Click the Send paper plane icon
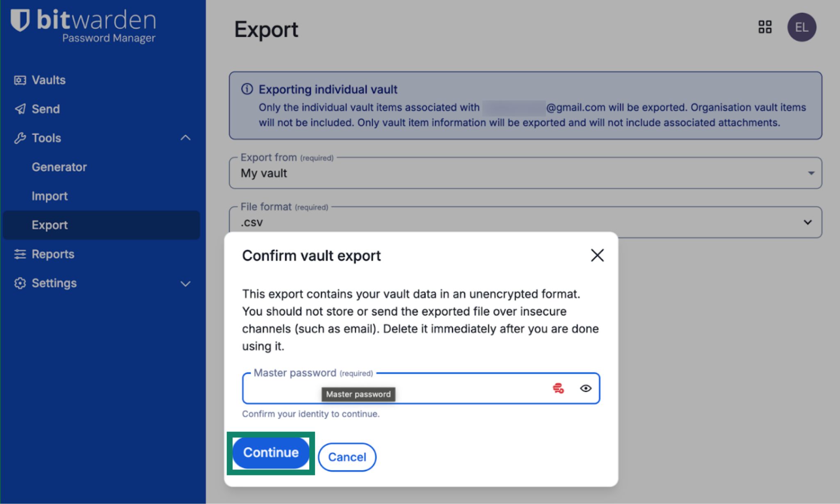The width and height of the screenshot is (840, 504). [20, 109]
